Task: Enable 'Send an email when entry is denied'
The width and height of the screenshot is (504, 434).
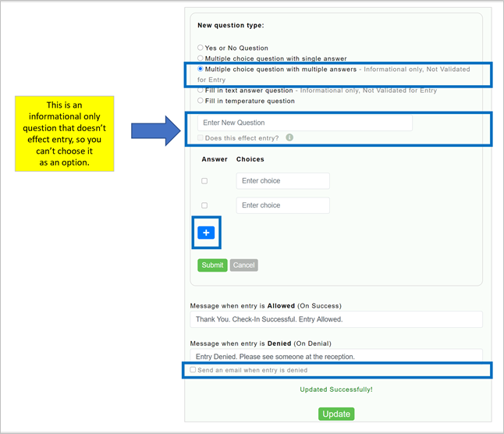Action: [x=193, y=370]
